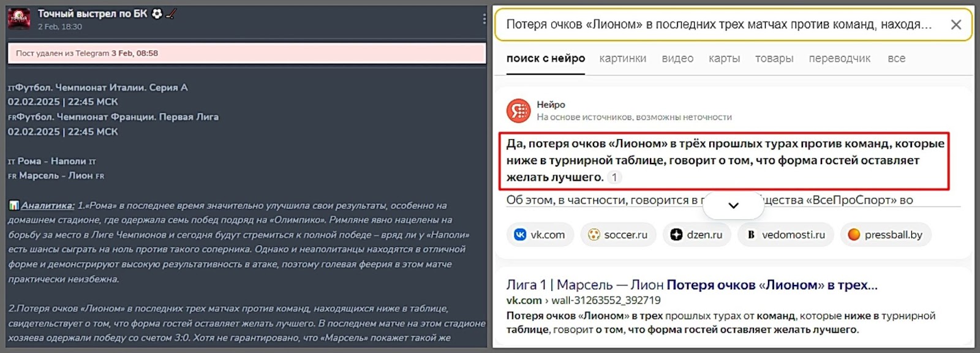Screen dimensions: 980x353
Task: Select the match line Марсель - Лион
Action: (56, 176)
